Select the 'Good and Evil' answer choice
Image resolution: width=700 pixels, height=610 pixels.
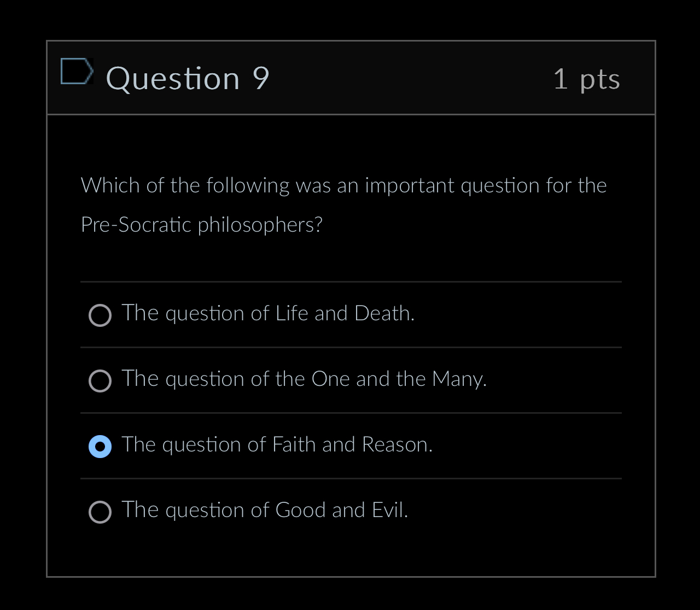pyautogui.click(x=100, y=512)
